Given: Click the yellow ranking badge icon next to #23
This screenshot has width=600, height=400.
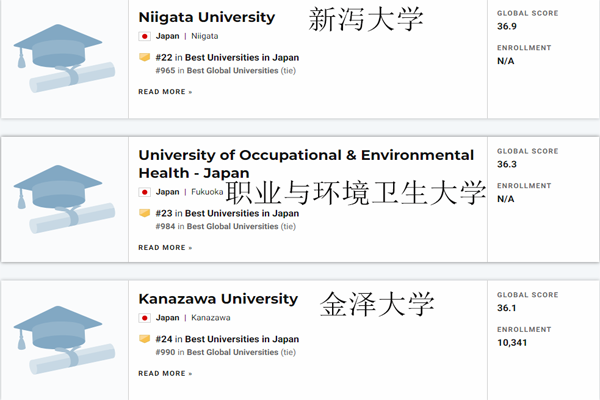Looking at the screenshot, I should [144, 213].
